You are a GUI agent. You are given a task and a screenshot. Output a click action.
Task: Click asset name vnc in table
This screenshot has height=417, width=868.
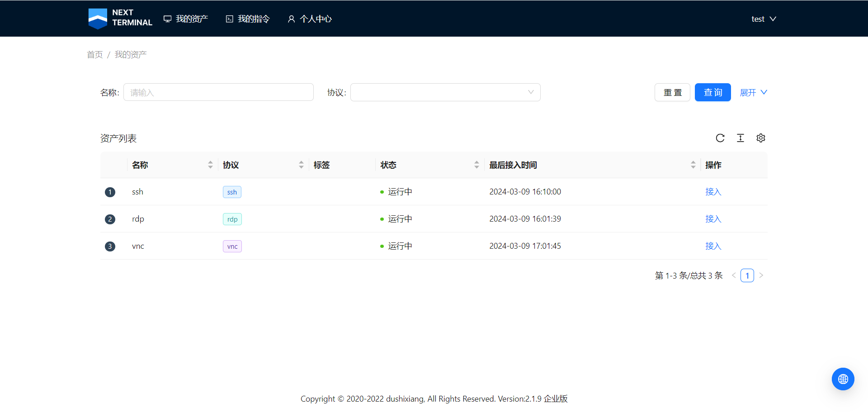coord(138,246)
